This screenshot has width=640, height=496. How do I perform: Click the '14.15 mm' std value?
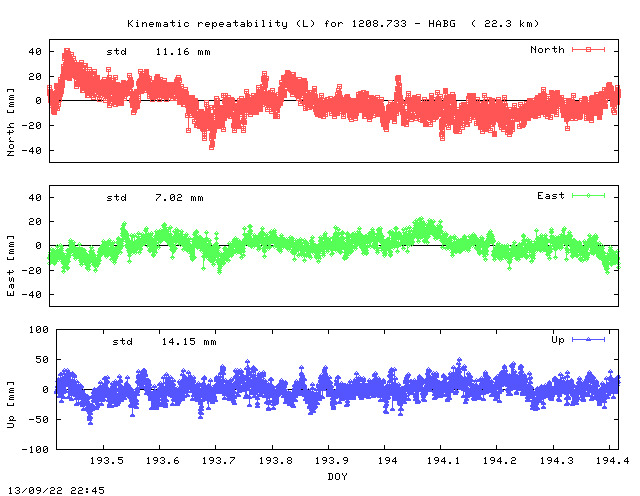click(x=189, y=342)
